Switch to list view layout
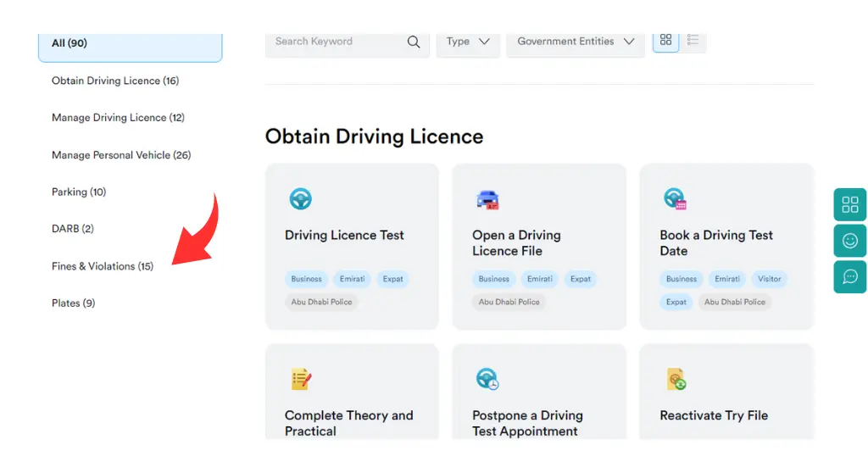This screenshot has width=868, height=473. click(x=693, y=40)
